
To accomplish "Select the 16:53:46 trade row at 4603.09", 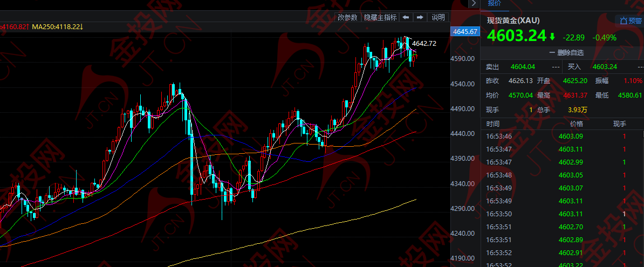I will point(562,136).
